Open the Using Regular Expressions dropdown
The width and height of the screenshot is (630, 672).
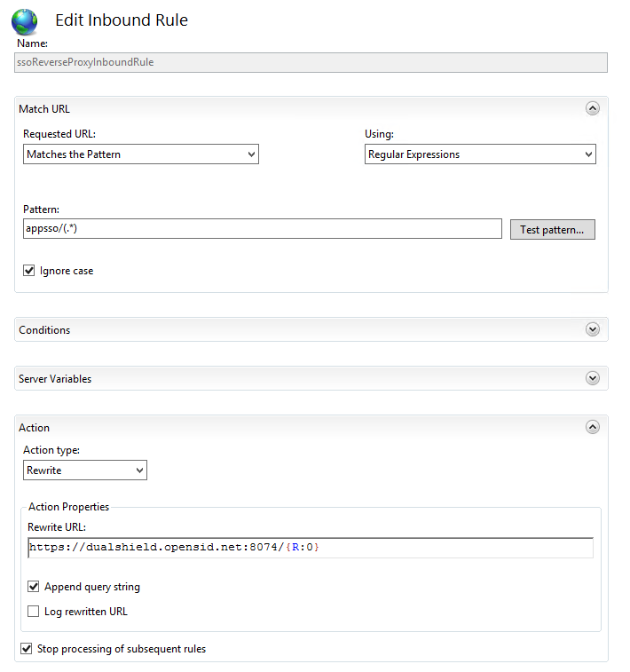pos(480,154)
